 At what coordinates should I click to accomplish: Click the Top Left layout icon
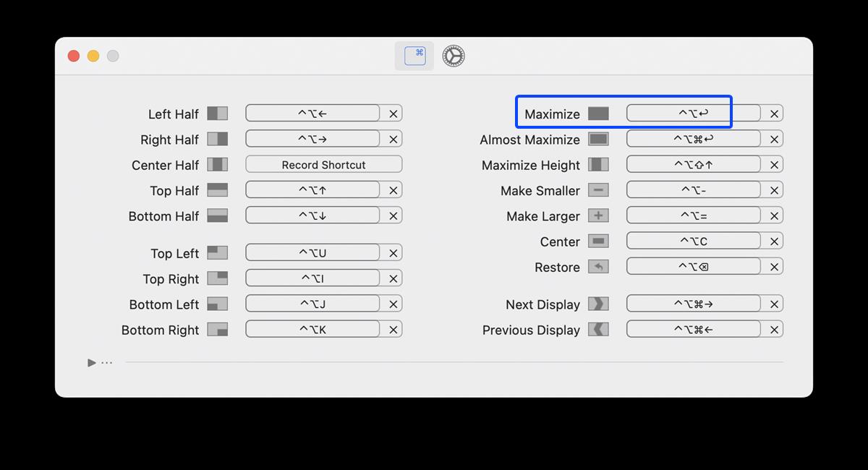218,252
